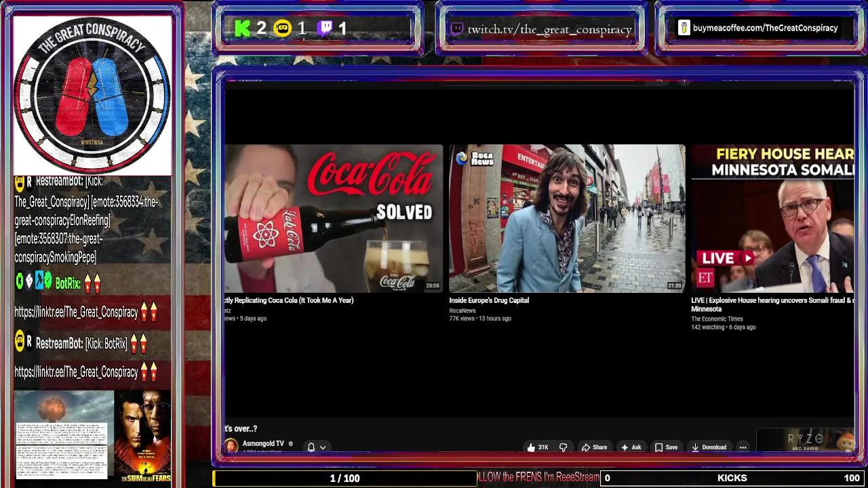Viewport: 868px width, 488px height.
Task: Click the Download button below the video
Action: (709, 447)
